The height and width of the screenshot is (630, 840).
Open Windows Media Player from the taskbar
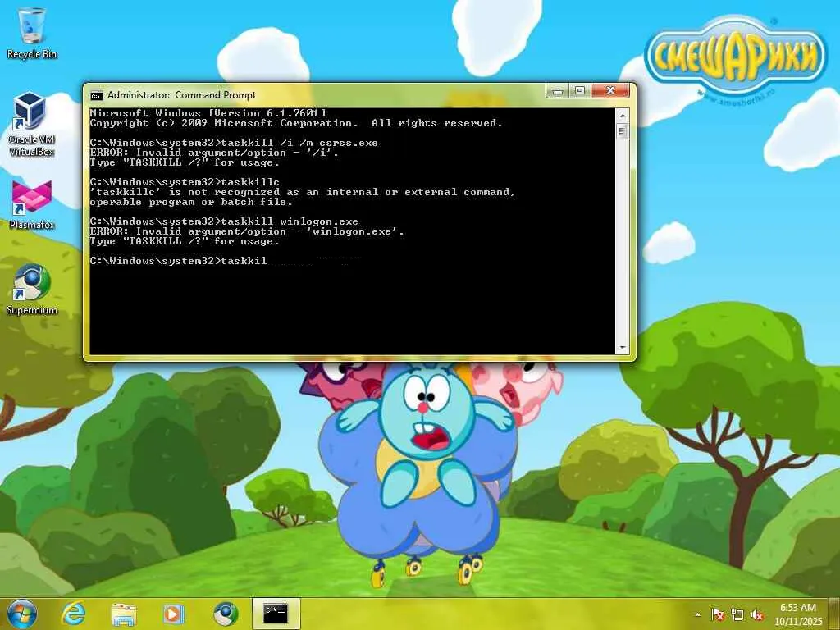[174, 614]
